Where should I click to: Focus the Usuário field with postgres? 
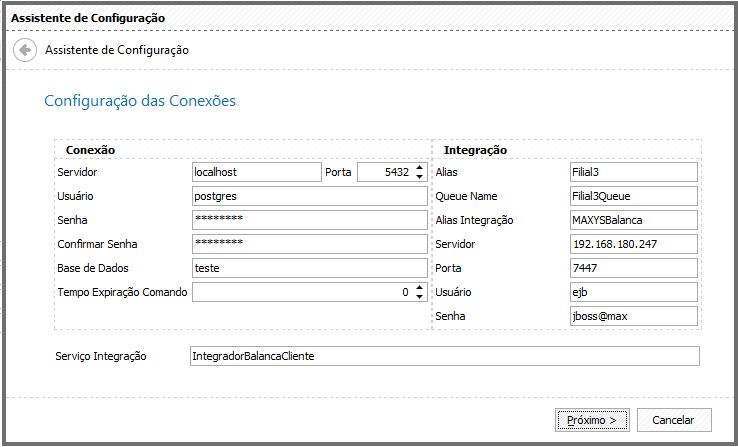(x=310, y=196)
